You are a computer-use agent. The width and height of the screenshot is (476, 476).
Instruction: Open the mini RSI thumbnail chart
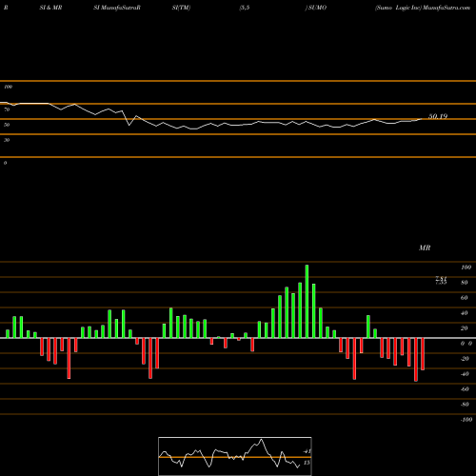click(235, 456)
